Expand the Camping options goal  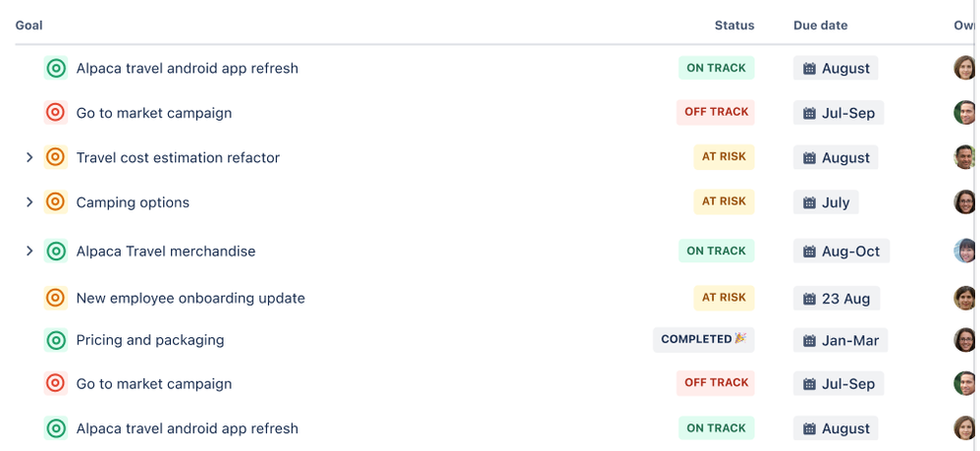29,202
